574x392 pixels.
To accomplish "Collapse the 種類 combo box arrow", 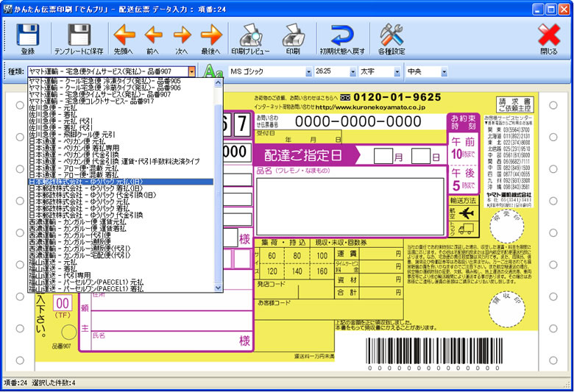I will coord(192,72).
